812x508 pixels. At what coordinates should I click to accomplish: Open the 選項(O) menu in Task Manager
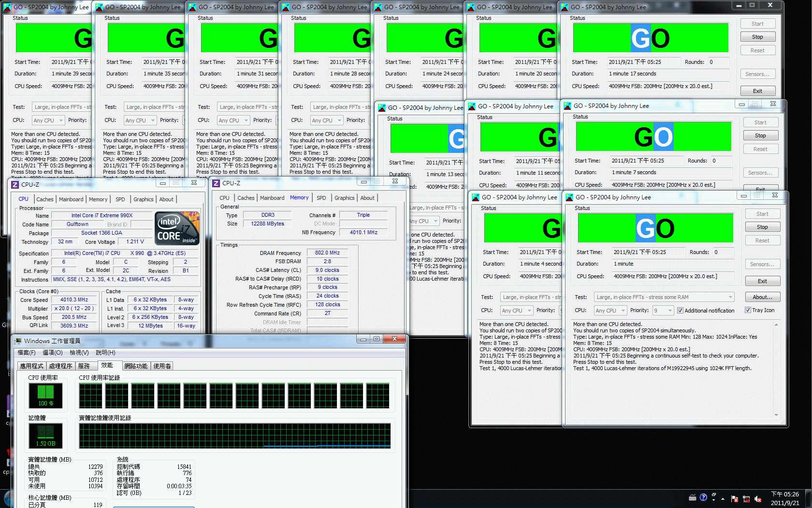click(53, 353)
